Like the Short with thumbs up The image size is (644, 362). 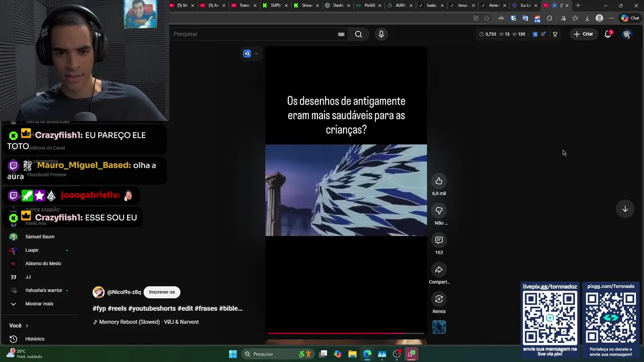point(439,181)
